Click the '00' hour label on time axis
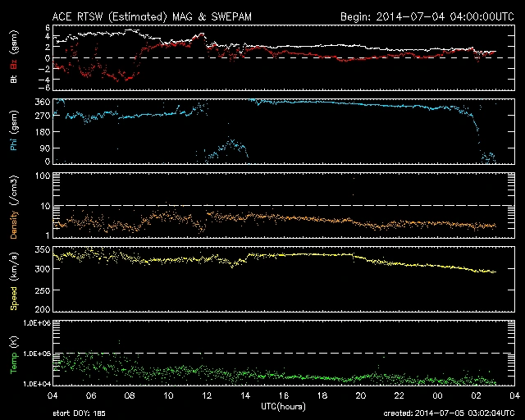525x420 pixels. pos(437,395)
